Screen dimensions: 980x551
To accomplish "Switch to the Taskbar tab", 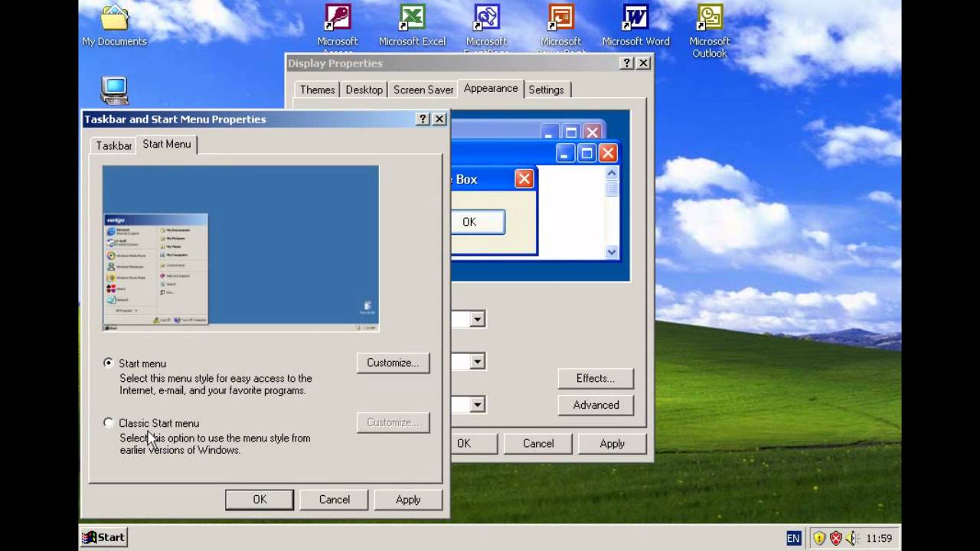I will click(x=113, y=145).
